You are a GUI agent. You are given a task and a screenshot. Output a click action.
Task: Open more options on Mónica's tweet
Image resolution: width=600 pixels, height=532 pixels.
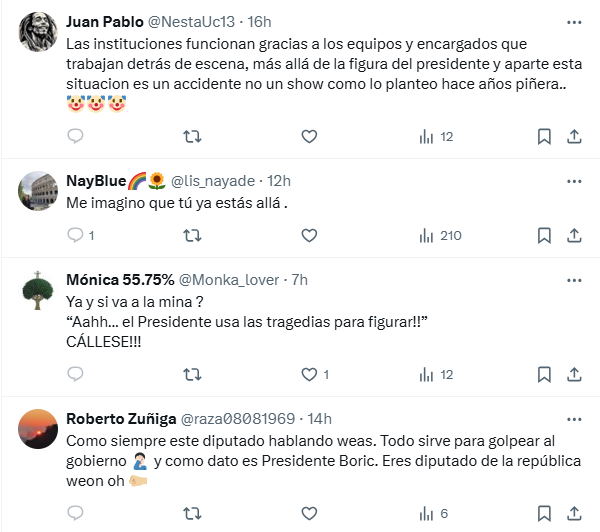[x=574, y=279]
